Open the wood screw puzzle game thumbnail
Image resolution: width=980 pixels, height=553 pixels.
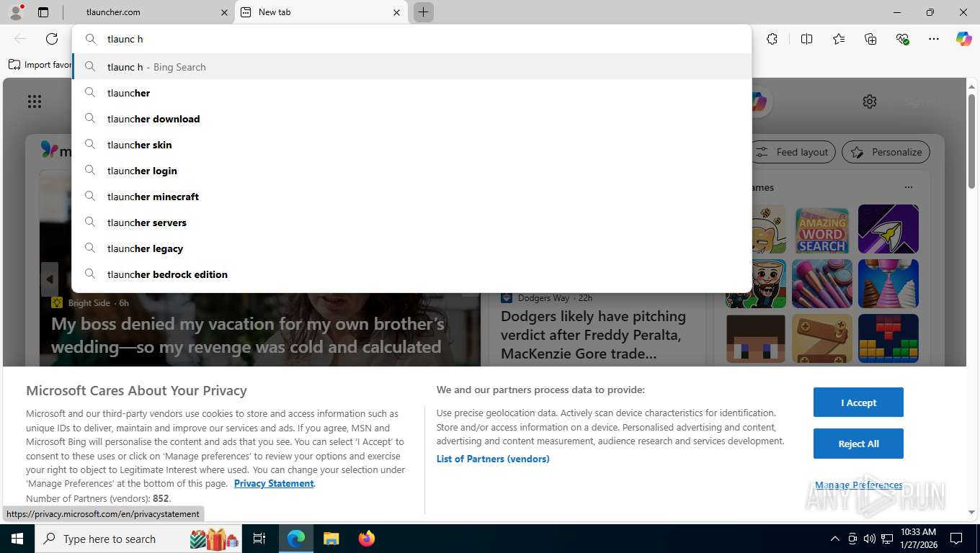[x=822, y=338]
